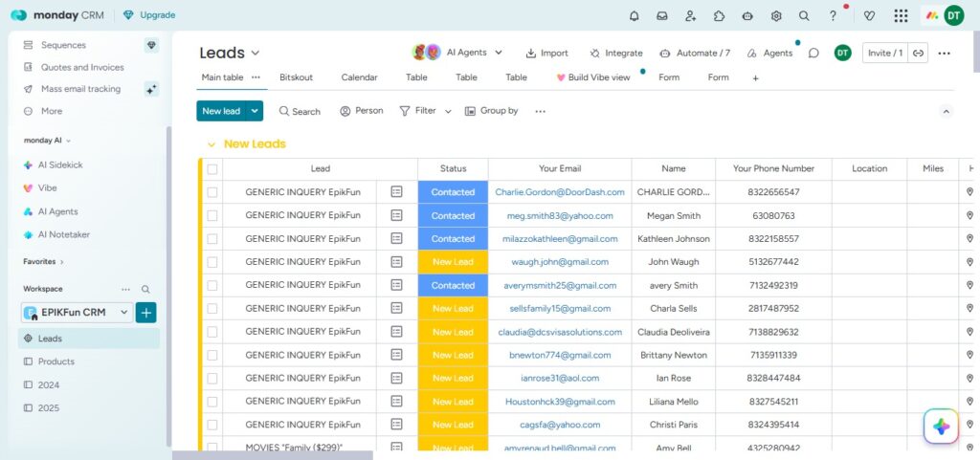Open the apps puzzle-piece icon

pyautogui.click(x=720, y=16)
